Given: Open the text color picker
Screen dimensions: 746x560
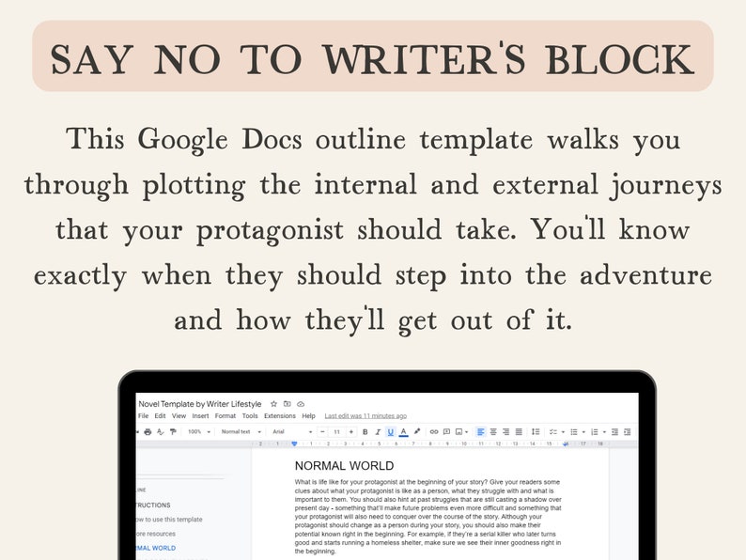Looking at the screenshot, I should (x=403, y=431).
